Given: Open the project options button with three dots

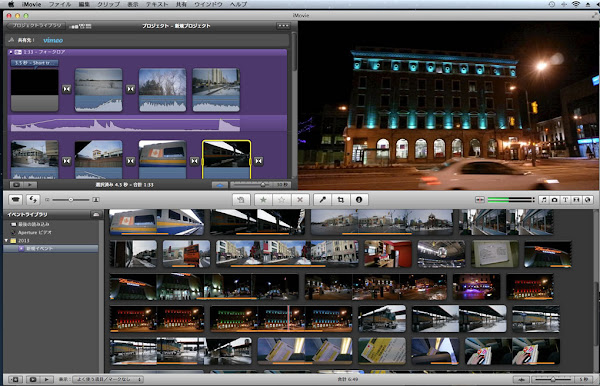Looking at the screenshot, I should pos(284,26).
